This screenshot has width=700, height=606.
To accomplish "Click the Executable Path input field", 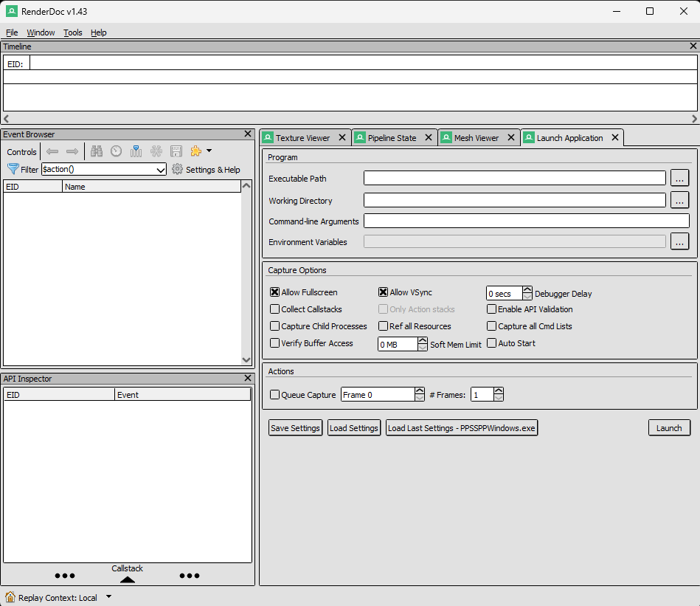I will (x=514, y=178).
